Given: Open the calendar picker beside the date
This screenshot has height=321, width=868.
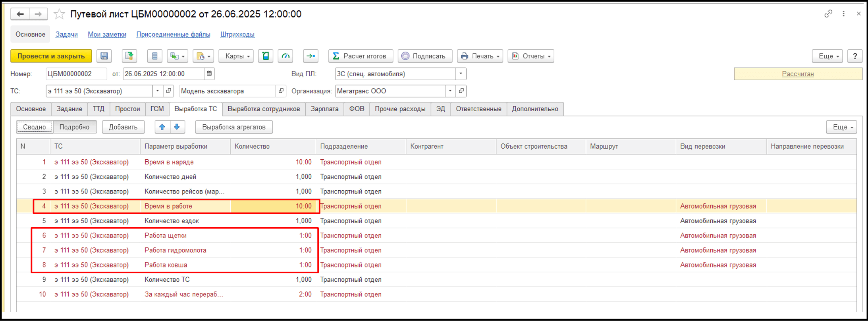Looking at the screenshot, I should pyautogui.click(x=209, y=73).
